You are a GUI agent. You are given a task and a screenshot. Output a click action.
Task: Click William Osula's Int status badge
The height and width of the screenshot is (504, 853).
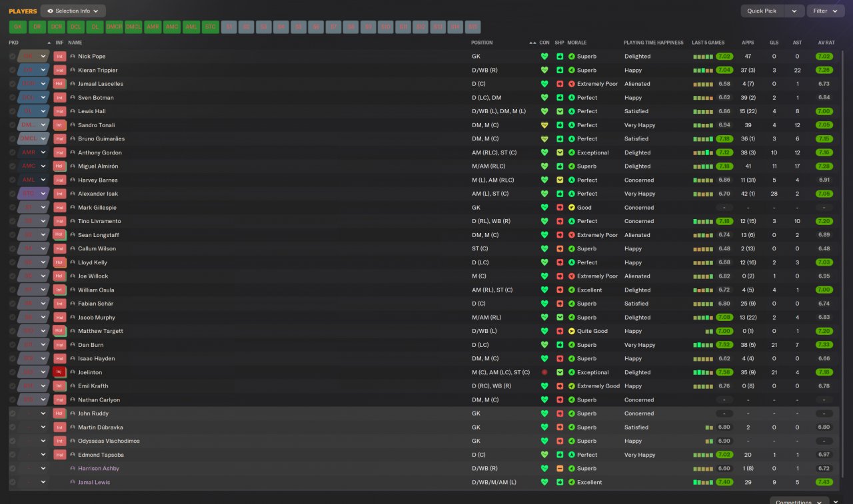pyautogui.click(x=59, y=290)
